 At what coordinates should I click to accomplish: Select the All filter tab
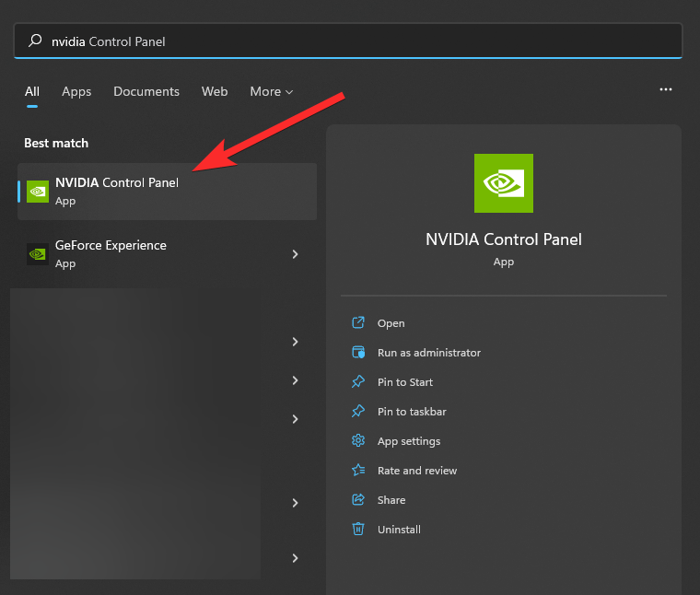point(32,91)
